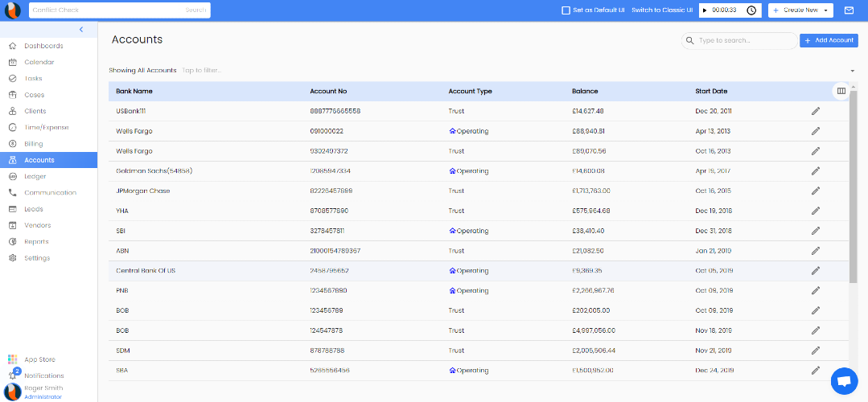Open the mail envelope icon
The width and height of the screenshot is (868, 402).
tap(849, 10)
